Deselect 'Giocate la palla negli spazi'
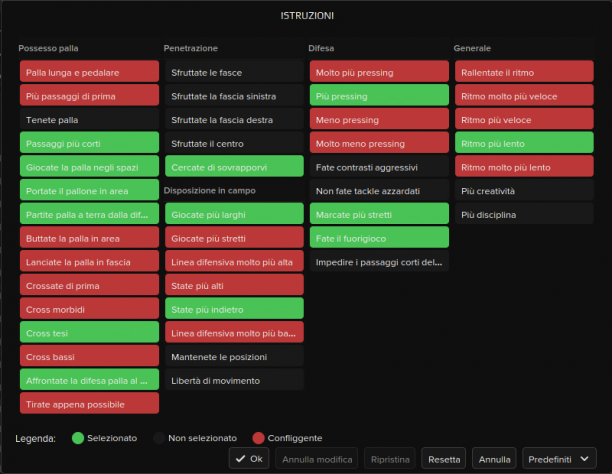The image size is (612, 474). (x=89, y=166)
